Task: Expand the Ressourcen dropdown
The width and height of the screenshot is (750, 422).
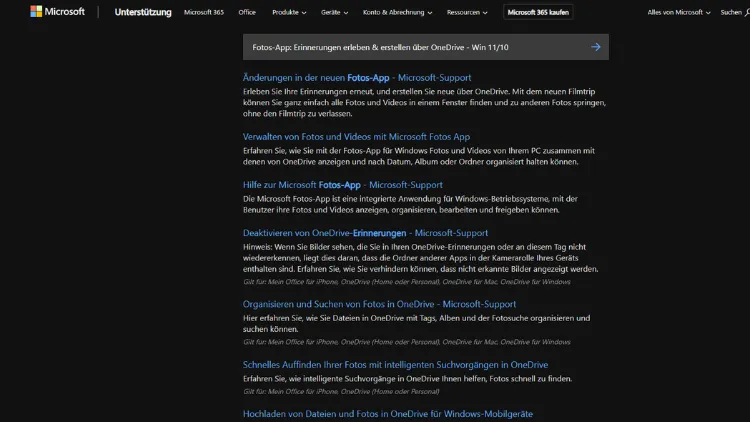Action: click(467, 12)
